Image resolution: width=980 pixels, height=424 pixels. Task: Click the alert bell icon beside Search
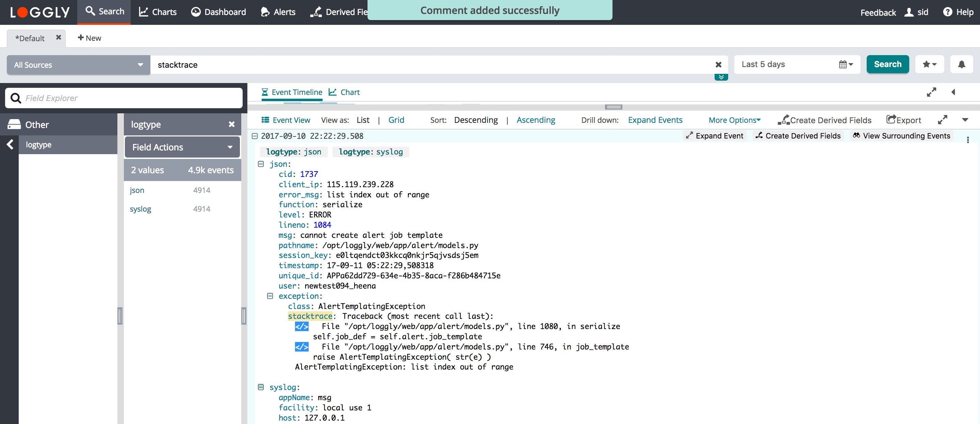(961, 64)
